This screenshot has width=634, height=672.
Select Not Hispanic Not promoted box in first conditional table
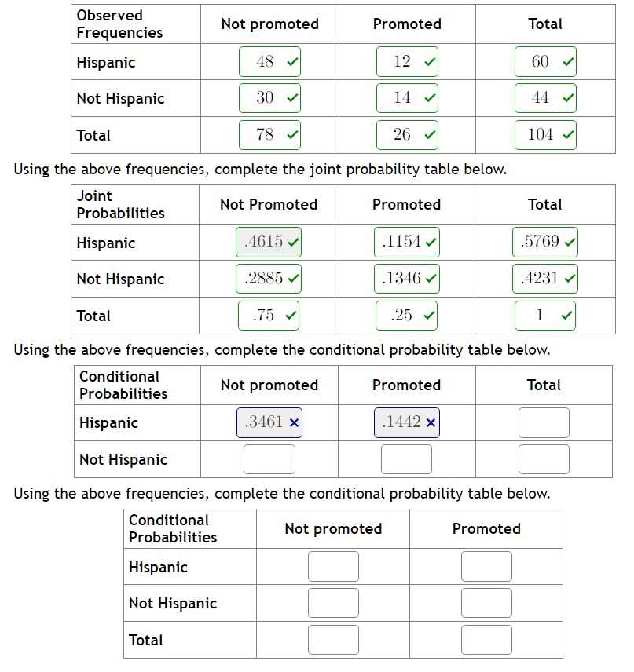pyautogui.click(x=269, y=459)
